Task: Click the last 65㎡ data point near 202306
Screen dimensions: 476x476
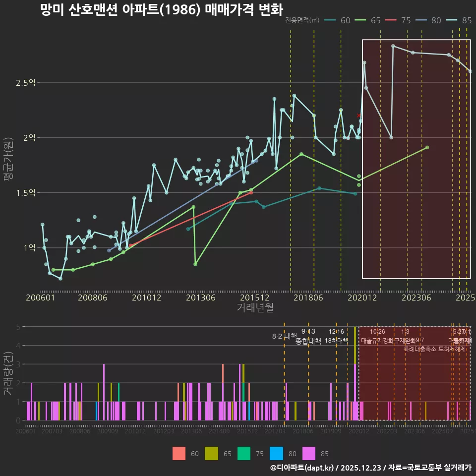Action: coord(427,147)
